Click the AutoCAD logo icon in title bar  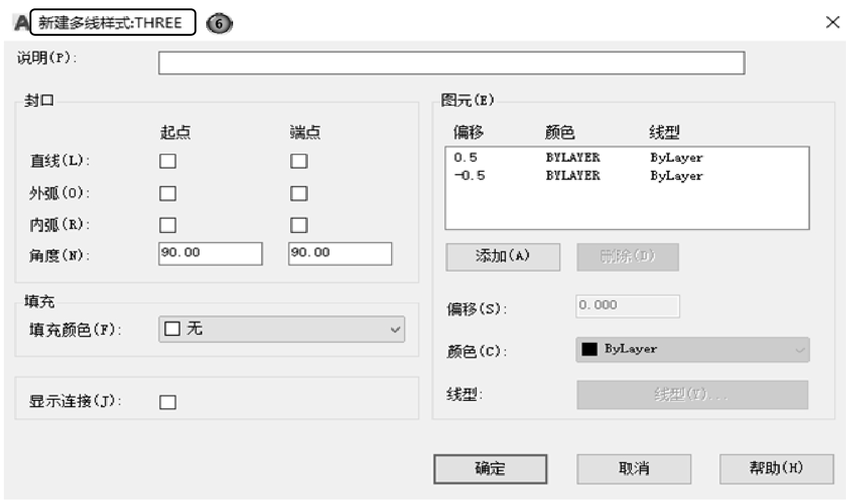21,23
